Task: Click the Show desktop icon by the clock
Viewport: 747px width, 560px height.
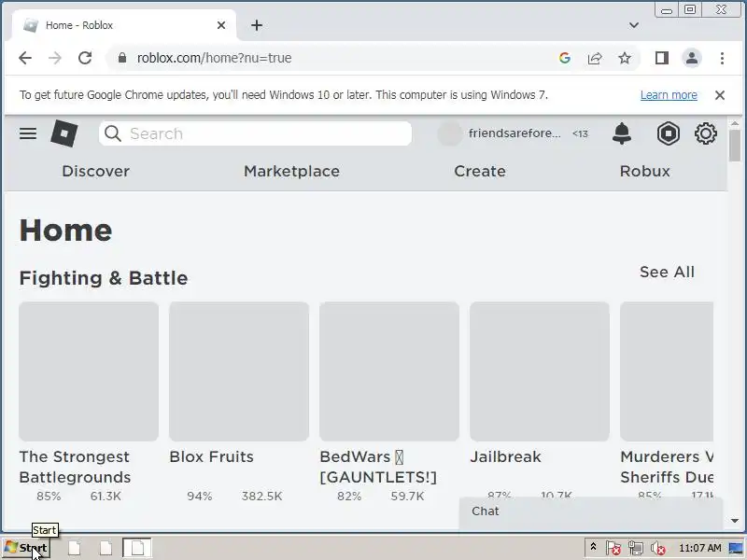Action: coord(737,548)
